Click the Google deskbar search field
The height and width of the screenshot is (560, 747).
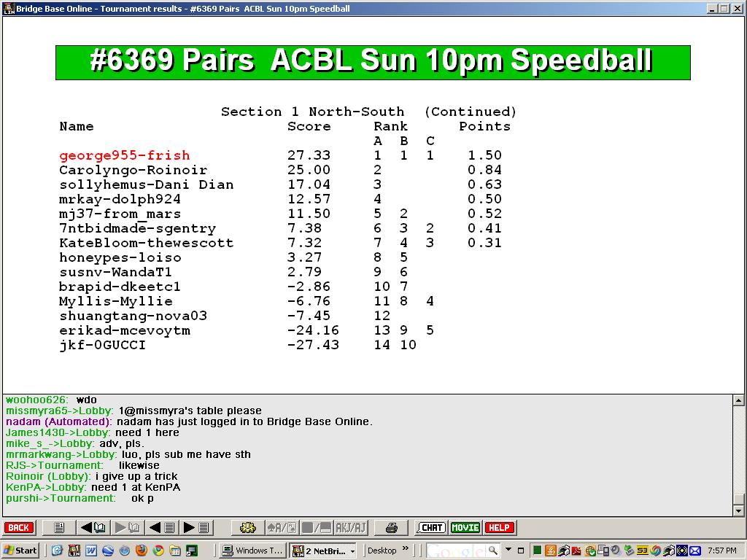[x=455, y=551]
